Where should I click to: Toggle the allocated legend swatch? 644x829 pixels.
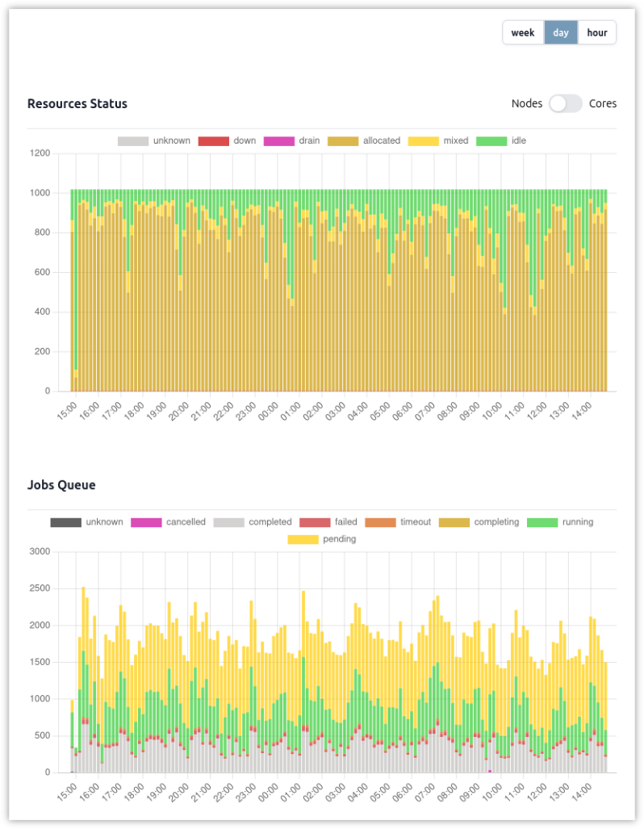(x=343, y=141)
